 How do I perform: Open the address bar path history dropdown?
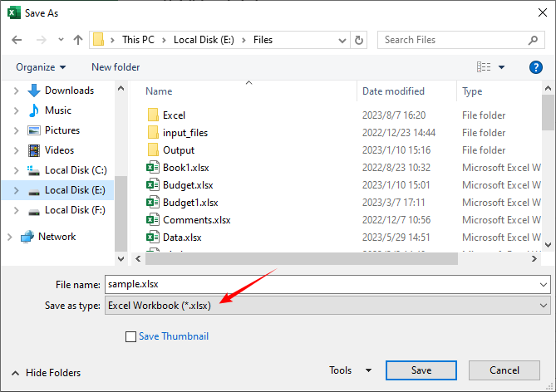[342, 41]
